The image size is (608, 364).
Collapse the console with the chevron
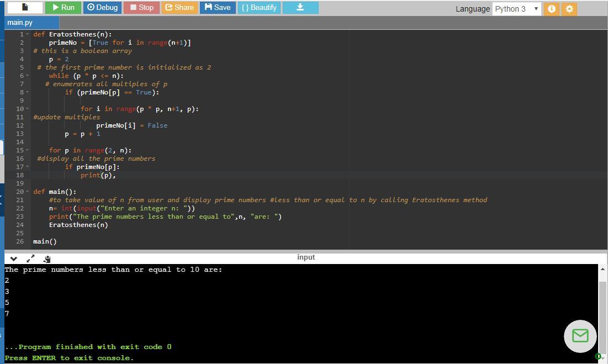coord(14,258)
